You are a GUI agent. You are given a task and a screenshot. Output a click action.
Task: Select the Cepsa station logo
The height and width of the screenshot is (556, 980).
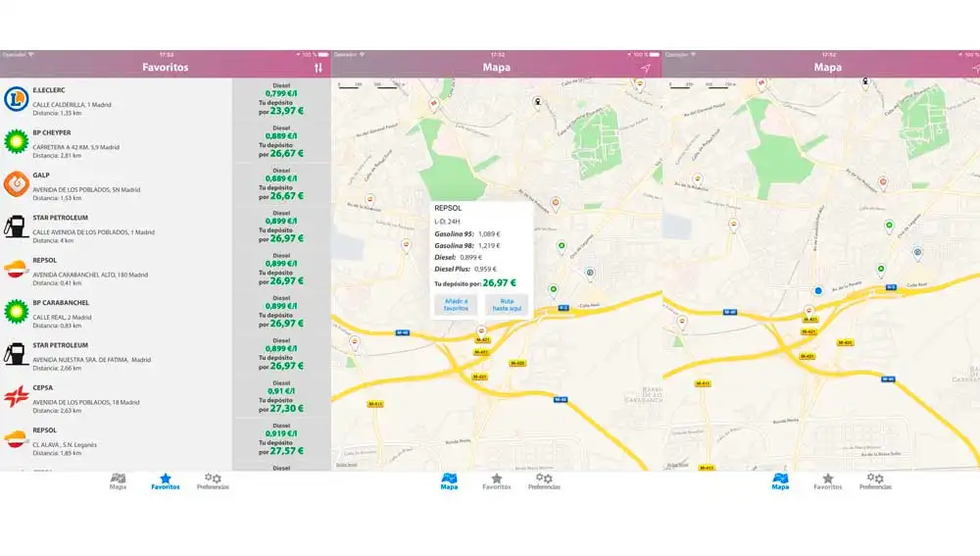coord(17,396)
